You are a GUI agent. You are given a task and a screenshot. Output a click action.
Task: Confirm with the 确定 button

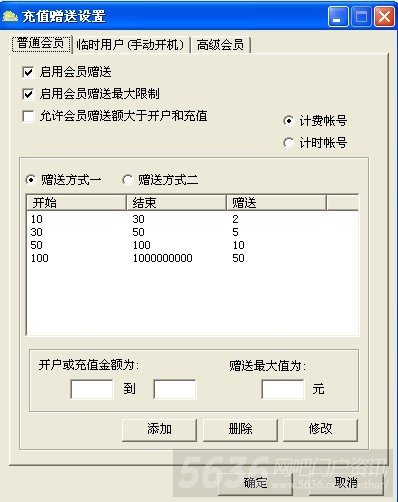[x=255, y=483]
